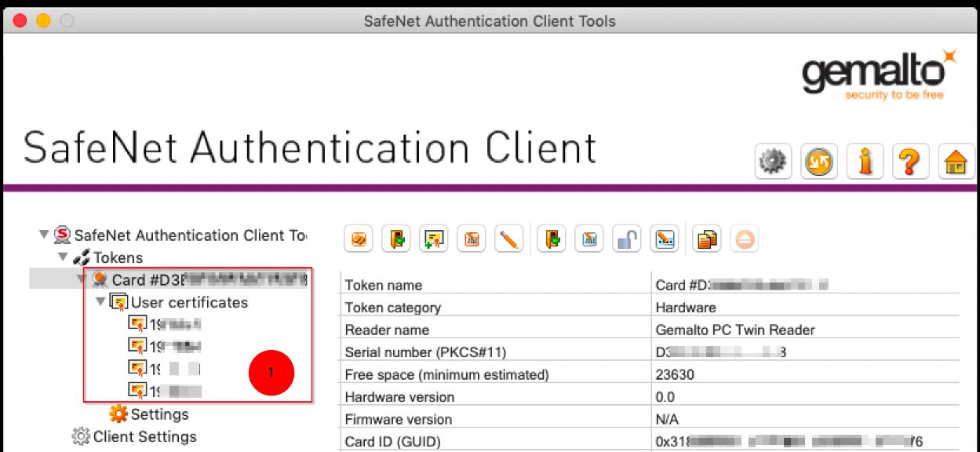Click the blue Change Administrator Password icon

click(x=589, y=239)
